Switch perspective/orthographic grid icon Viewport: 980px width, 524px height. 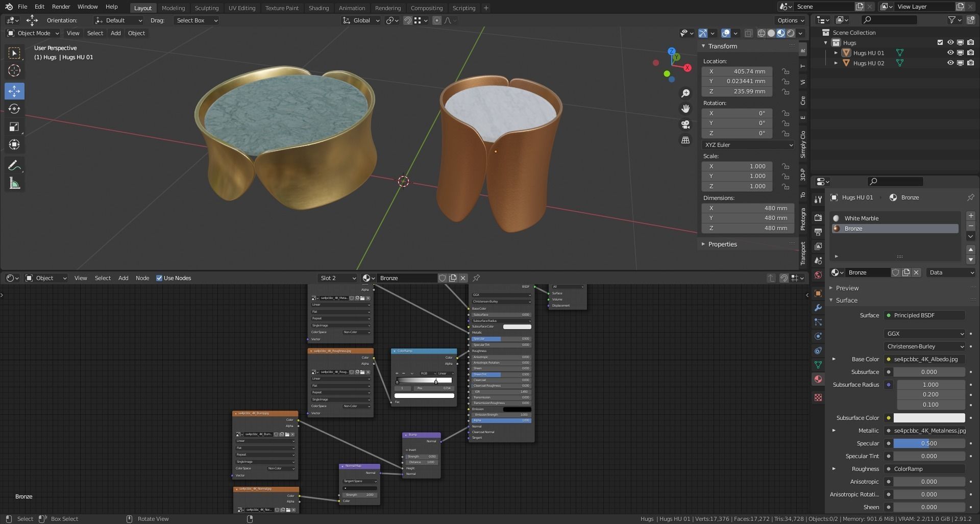pos(685,140)
